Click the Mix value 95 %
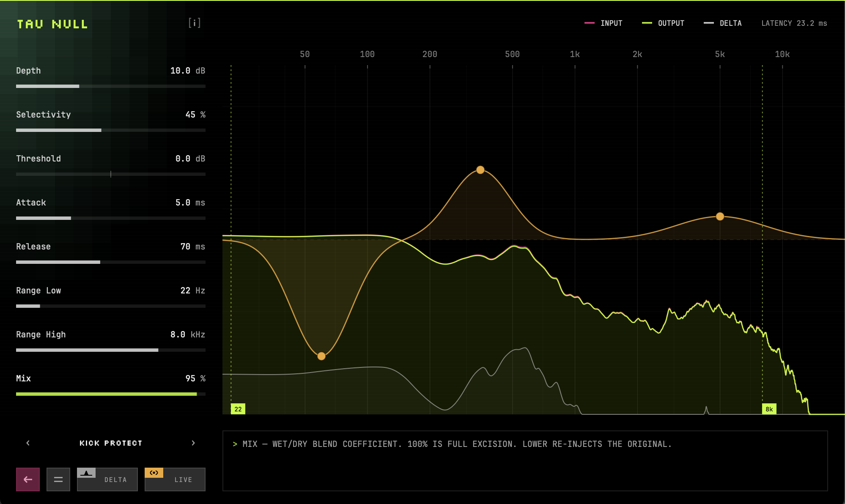The width and height of the screenshot is (845, 504). click(x=195, y=378)
